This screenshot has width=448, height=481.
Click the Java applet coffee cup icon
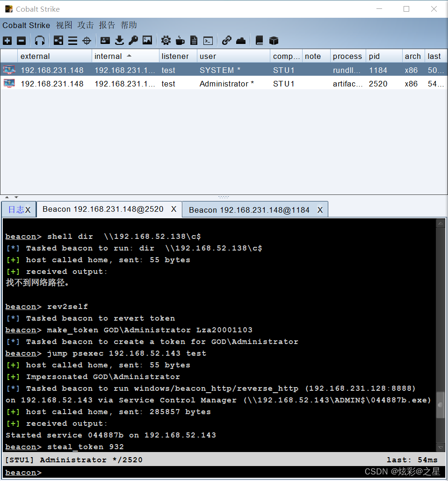pyautogui.click(x=180, y=41)
